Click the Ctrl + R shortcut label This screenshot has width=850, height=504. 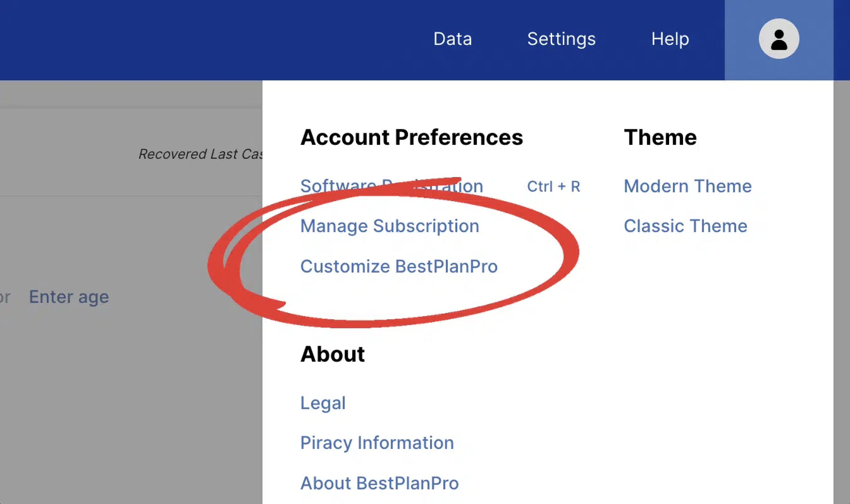[x=553, y=186]
